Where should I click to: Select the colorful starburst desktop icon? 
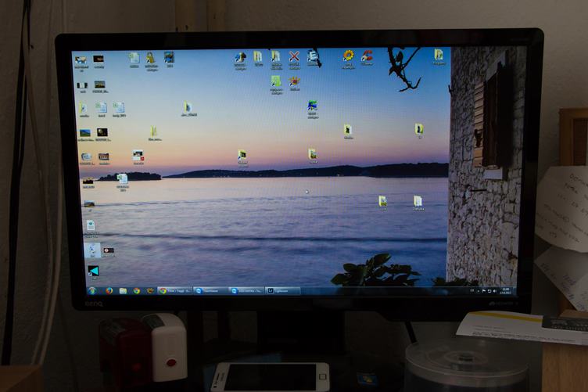tap(294, 83)
